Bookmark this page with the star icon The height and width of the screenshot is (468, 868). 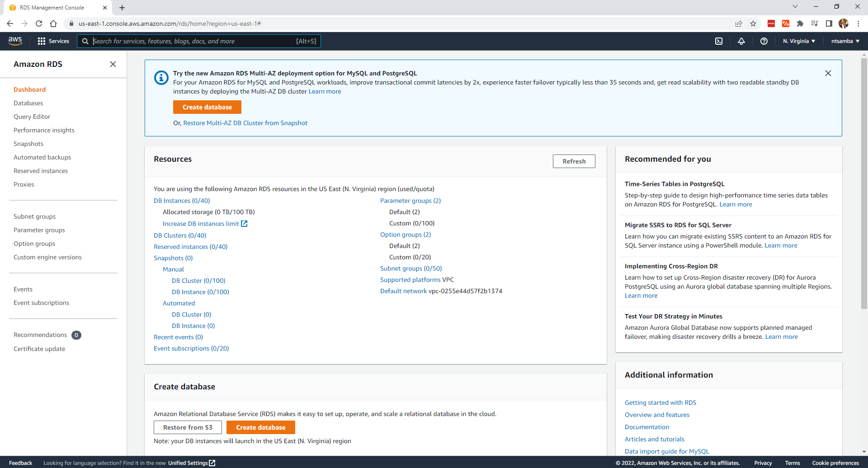coord(753,23)
